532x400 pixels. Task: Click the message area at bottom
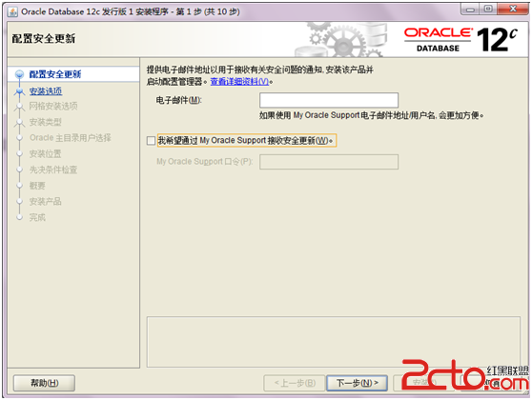pyautogui.click(x=333, y=342)
